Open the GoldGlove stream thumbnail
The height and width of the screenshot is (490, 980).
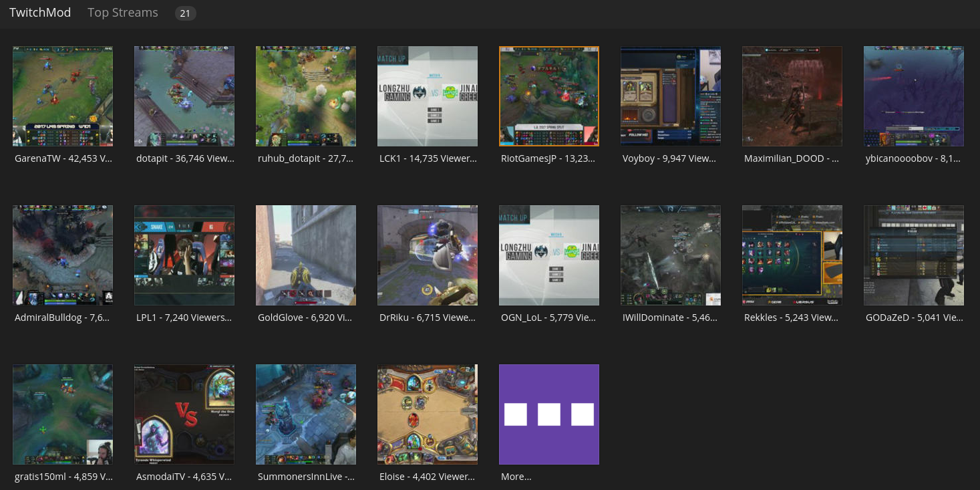coord(306,255)
